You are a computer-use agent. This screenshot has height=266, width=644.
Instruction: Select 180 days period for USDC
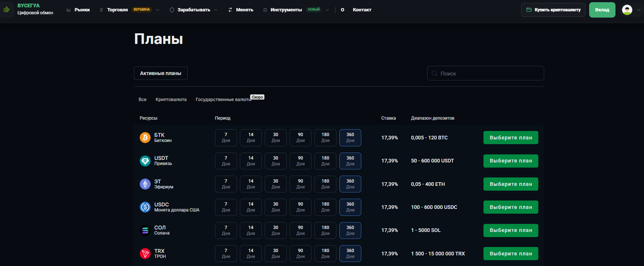tap(325, 207)
